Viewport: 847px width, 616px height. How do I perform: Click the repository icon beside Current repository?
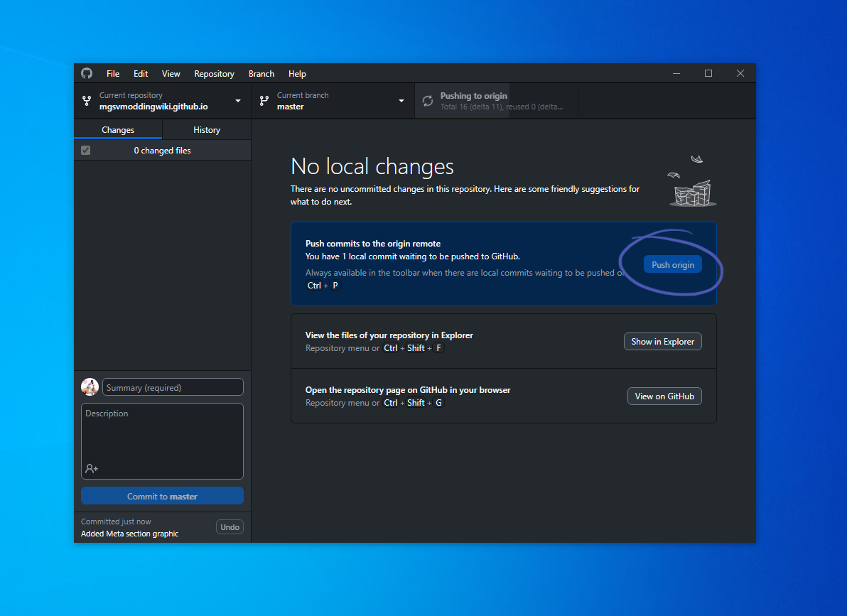pos(87,100)
